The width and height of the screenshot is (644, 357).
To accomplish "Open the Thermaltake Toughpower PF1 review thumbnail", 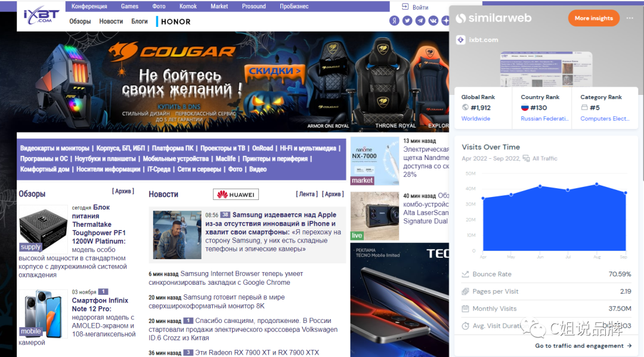I will click(43, 229).
